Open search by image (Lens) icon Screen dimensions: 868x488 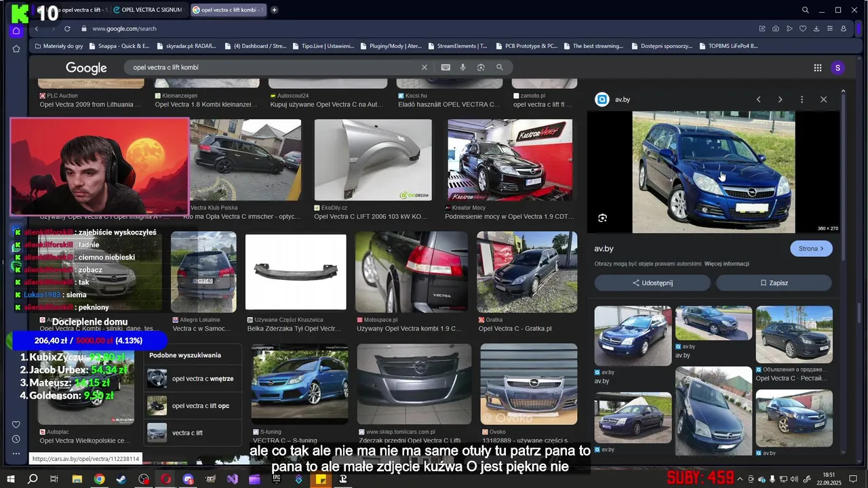tap(481, 67)
